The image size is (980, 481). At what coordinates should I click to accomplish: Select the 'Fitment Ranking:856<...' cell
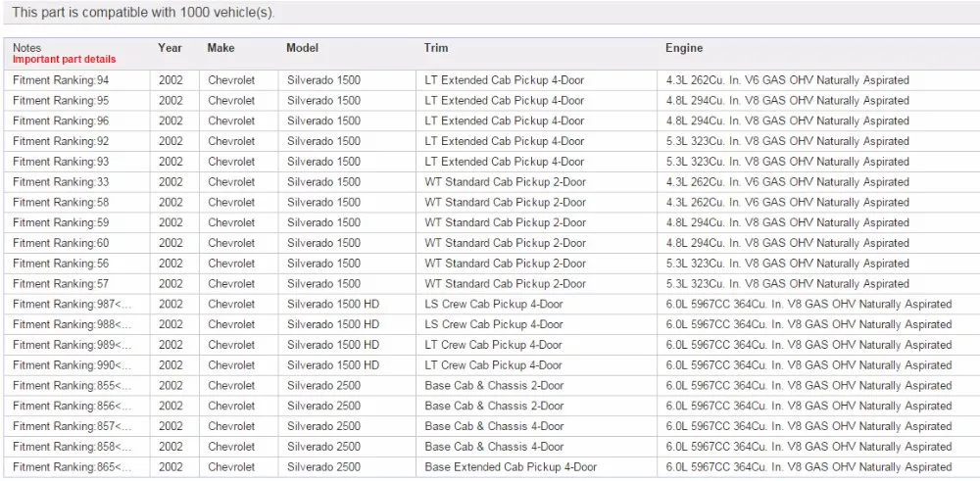(76, 406)
